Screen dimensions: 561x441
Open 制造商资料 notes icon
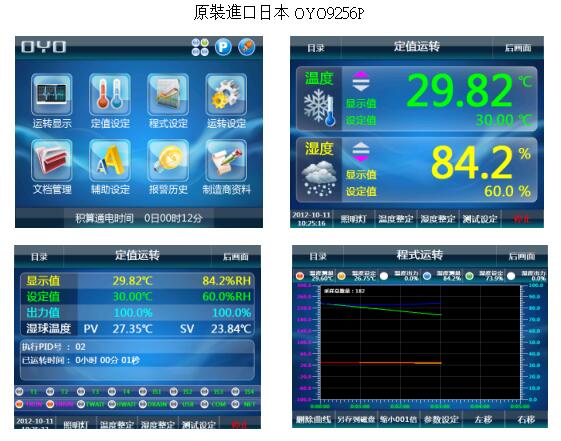[x=226, y=160]
